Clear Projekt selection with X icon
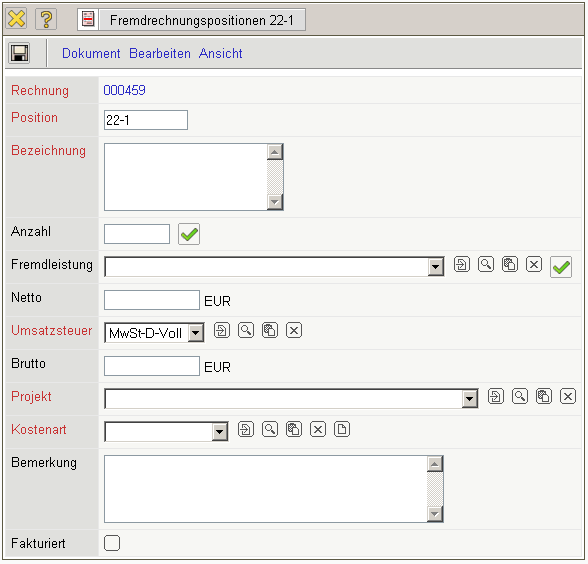This screenshot has height=564, width=588. (x=568, y=396)
